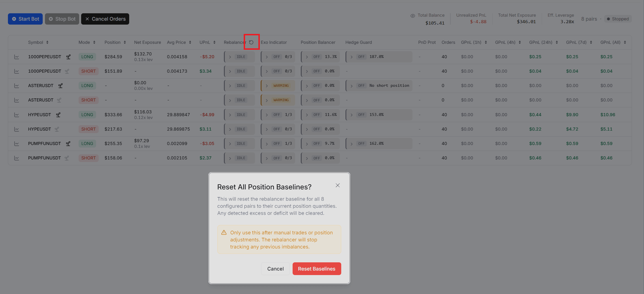Toggle Hedge Guard OFF for ASTERUSDT no short position

click(x=361, y=86)
